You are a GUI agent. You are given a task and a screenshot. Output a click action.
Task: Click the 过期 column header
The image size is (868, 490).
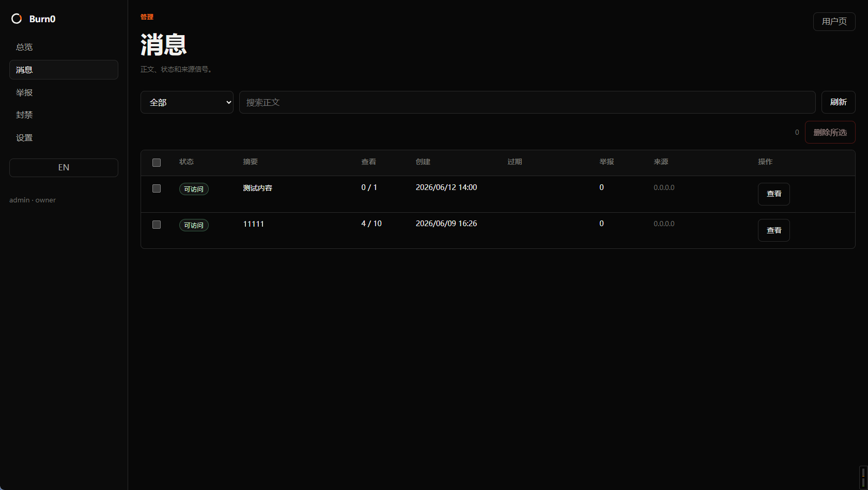click(515, 162)
